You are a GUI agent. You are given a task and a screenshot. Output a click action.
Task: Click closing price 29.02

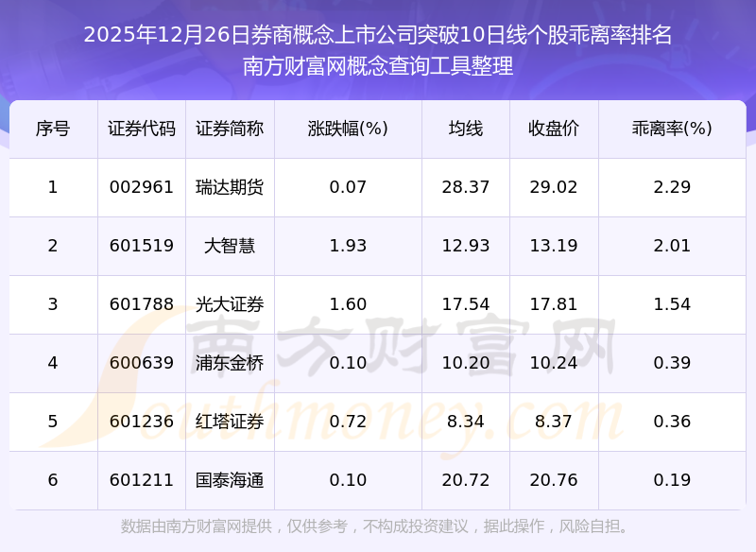tap(554, 187)
